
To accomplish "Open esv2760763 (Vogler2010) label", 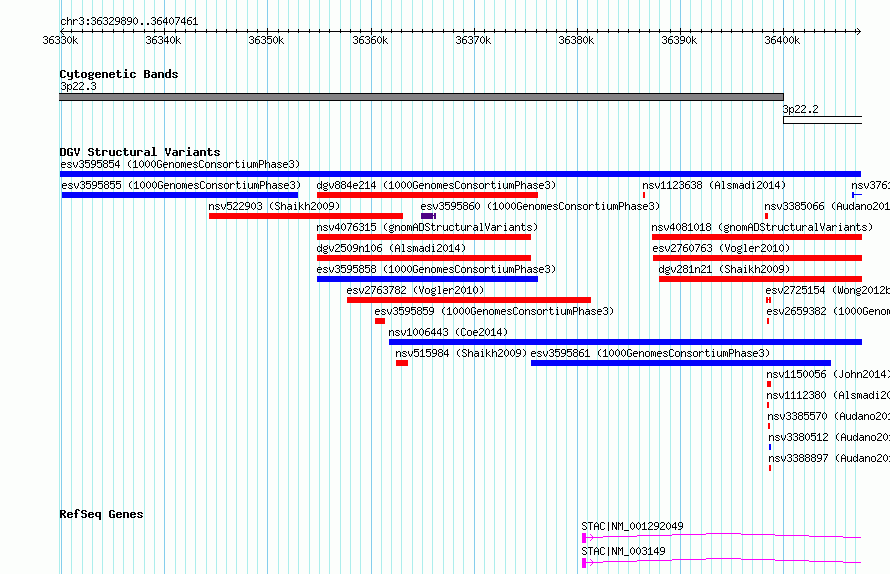I will pyautogui.click(x=721, y=249).
